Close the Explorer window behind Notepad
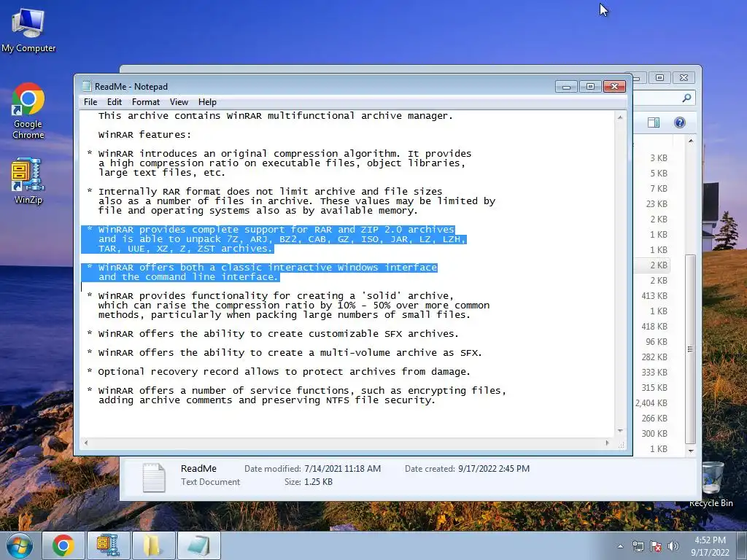The width and height of the screenshot is (747, 560). pyautogui.click(x=684, y=77)
